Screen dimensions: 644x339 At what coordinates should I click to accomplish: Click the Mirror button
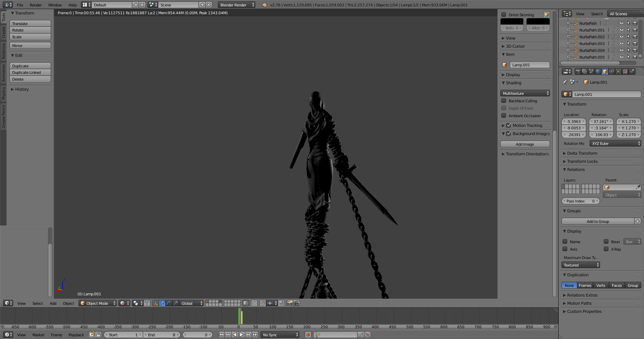pyautogui.click(x=30, y=45)
